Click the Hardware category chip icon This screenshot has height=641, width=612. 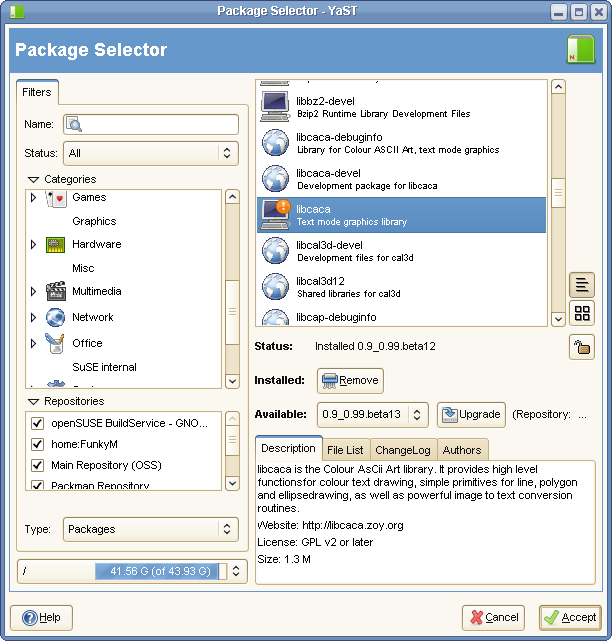click(56, 244)
